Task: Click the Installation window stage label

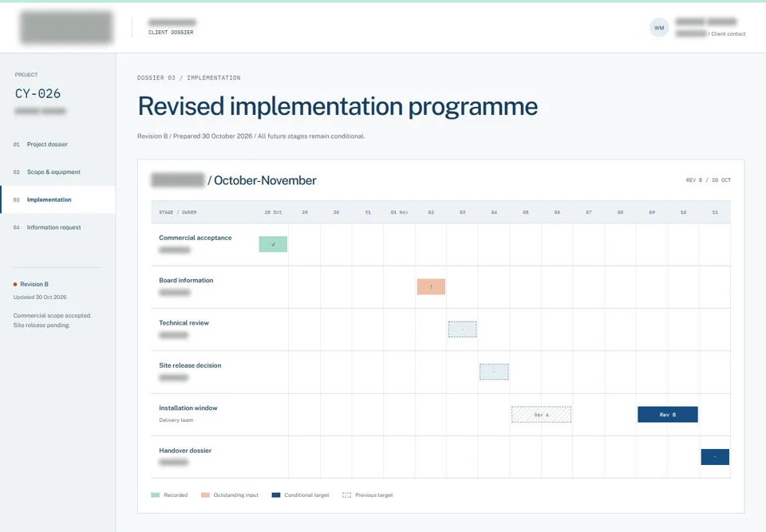Action: click(188, 408)
